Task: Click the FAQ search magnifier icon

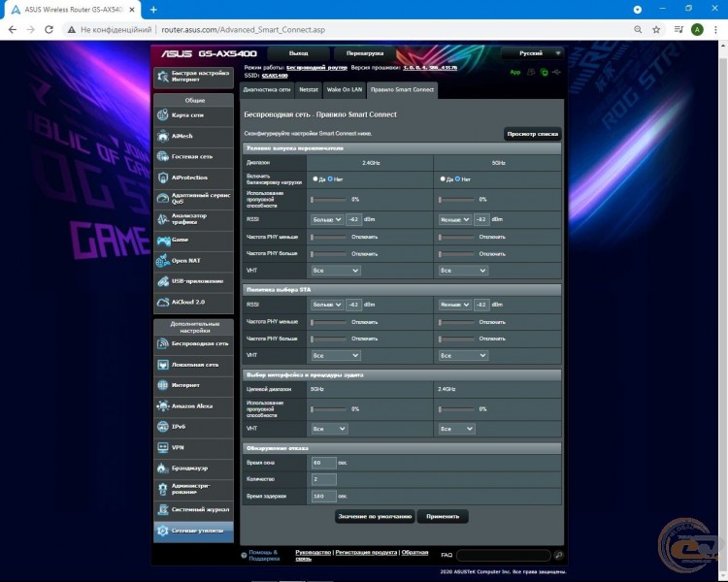Action: [x=558, y=555]
